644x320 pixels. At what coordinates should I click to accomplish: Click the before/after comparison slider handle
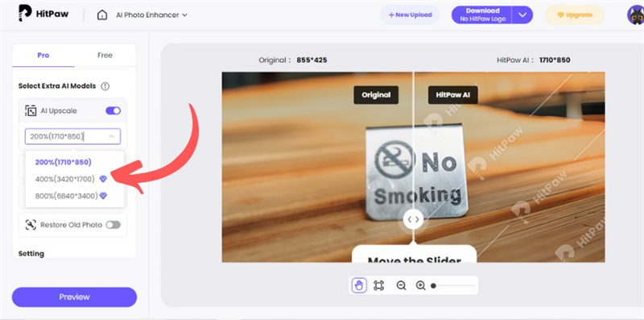[413, 219]
